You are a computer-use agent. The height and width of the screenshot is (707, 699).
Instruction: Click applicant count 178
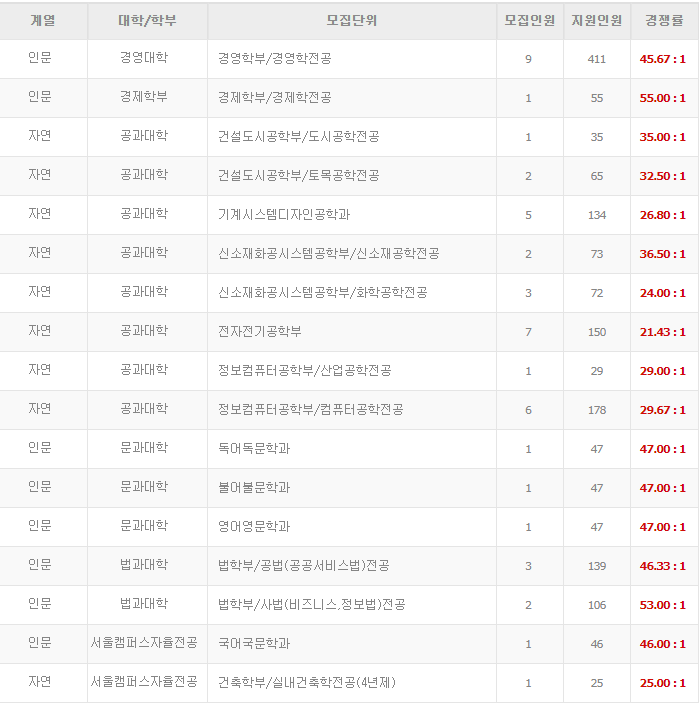click(x=597, y=410)
